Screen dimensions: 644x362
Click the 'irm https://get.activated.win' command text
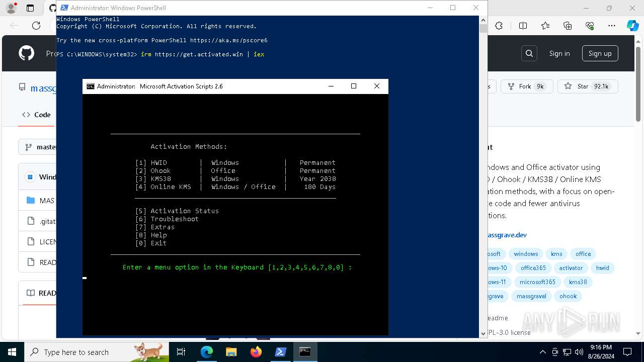(x=192, y=54)
